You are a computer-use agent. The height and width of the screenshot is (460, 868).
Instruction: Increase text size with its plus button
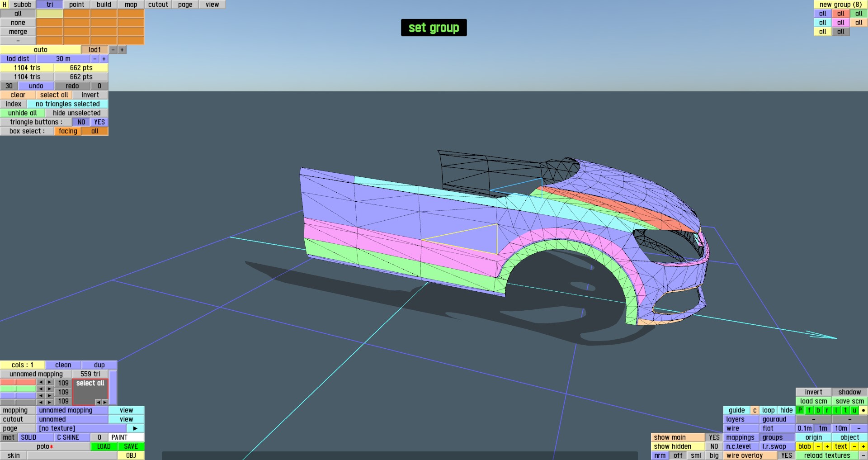click(x=863, y=446)
